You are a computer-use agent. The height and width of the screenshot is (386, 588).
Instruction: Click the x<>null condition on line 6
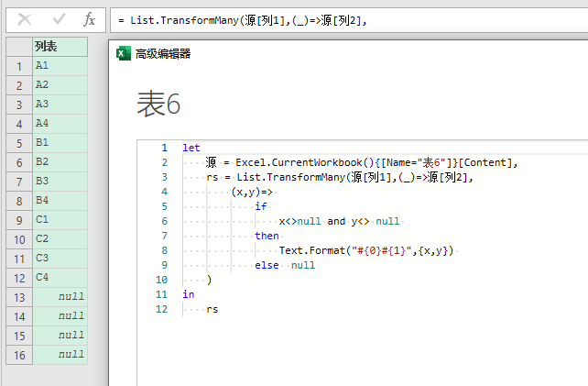(299, 221)
